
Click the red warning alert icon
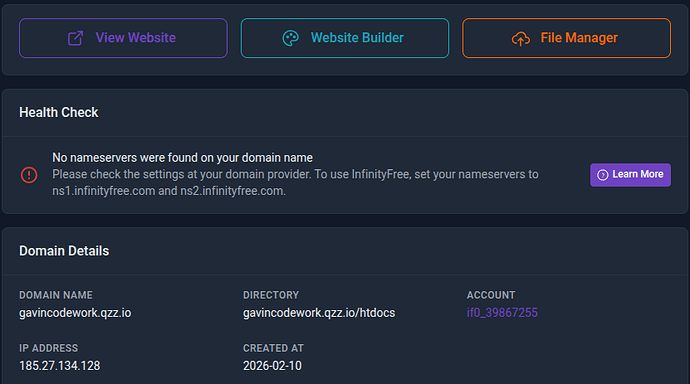[29, 175]
